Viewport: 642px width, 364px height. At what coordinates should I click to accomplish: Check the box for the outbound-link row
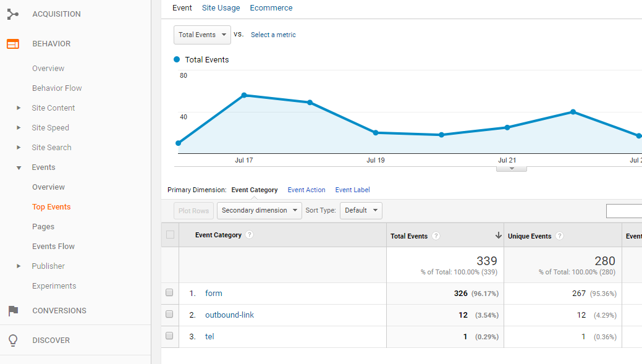tap(169, 314)
